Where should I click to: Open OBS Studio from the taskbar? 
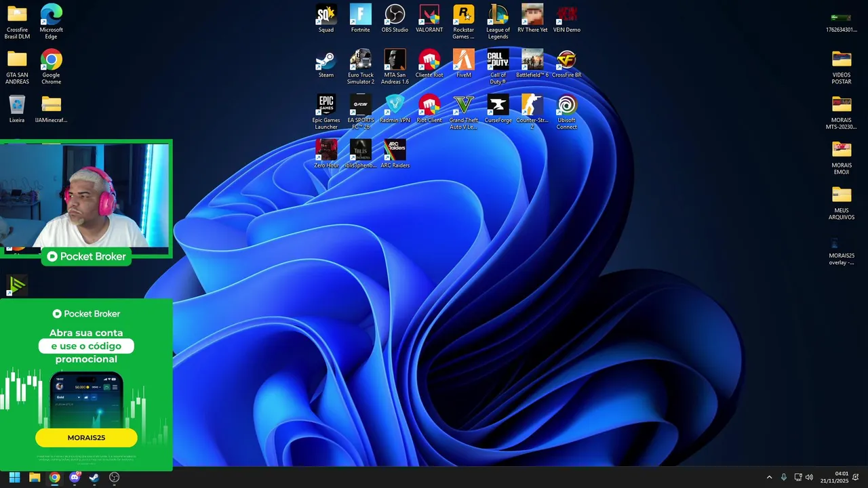point(114,477)
